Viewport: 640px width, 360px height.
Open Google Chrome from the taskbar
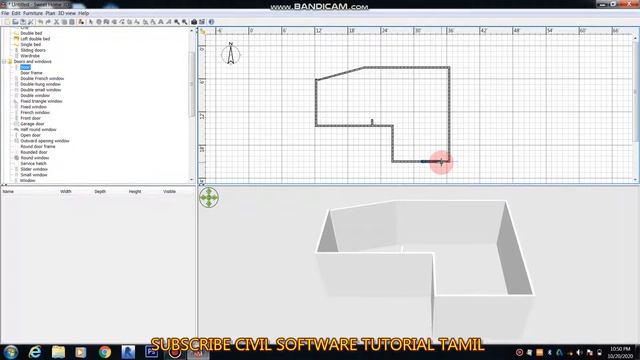point(104,352)
